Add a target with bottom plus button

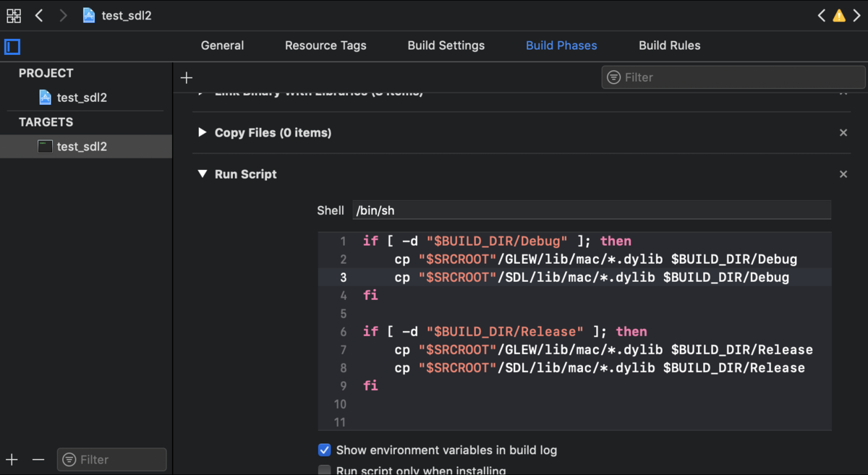(12, 459)
